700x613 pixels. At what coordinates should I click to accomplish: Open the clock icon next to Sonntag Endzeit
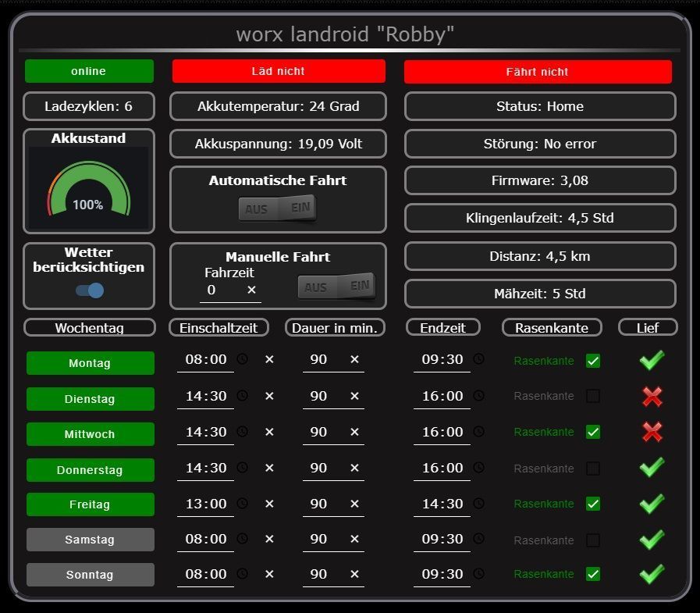click(x=478, y=574)
